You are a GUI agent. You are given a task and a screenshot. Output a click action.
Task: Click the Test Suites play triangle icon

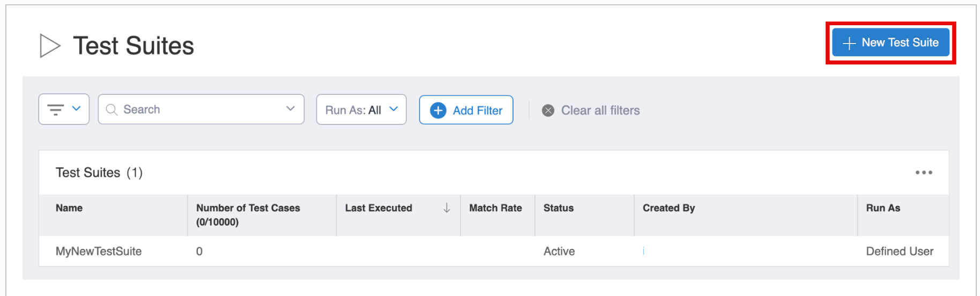(x=49, y=46)
